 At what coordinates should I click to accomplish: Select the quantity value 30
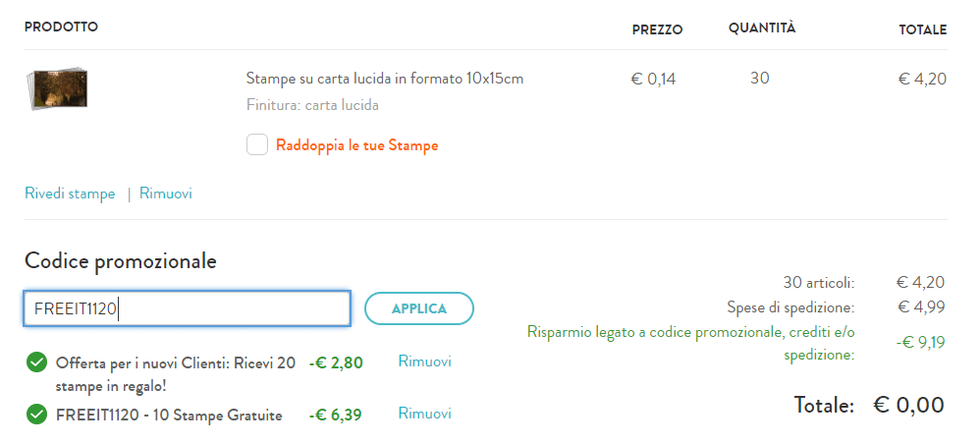759,79
